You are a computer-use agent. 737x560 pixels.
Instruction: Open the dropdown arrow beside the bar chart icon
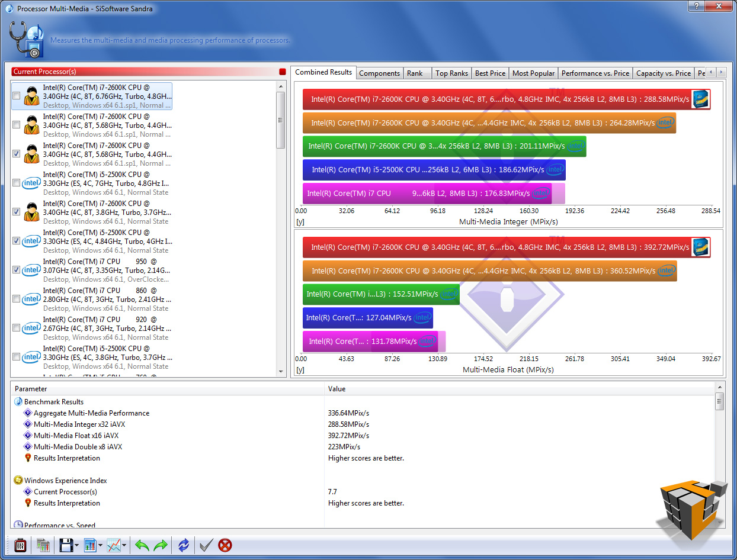(100, 545)
